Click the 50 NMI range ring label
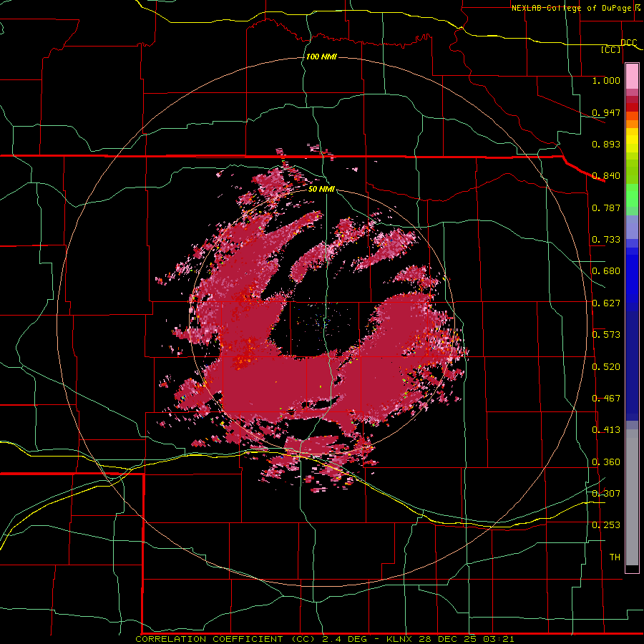Viewport: 644px width, 644px height. tap(321, 189)
